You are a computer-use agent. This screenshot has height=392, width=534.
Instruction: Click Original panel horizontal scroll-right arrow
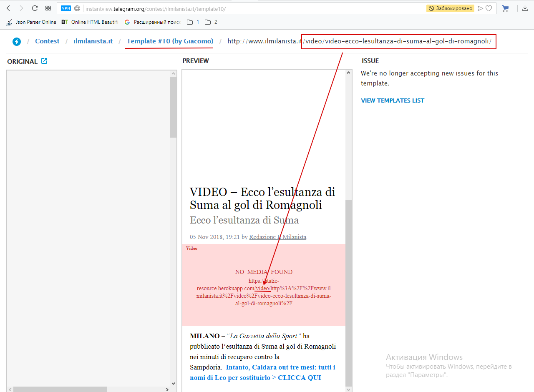(167, 389)
